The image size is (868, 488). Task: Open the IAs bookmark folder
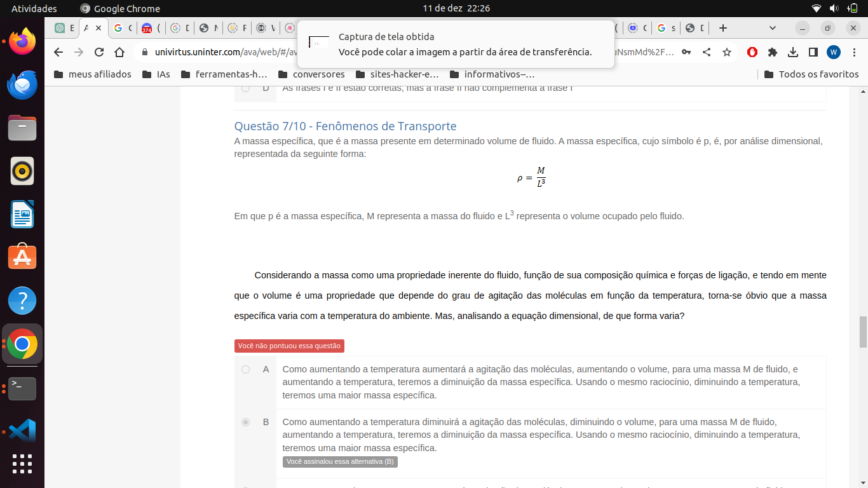(x=156, y=74)
